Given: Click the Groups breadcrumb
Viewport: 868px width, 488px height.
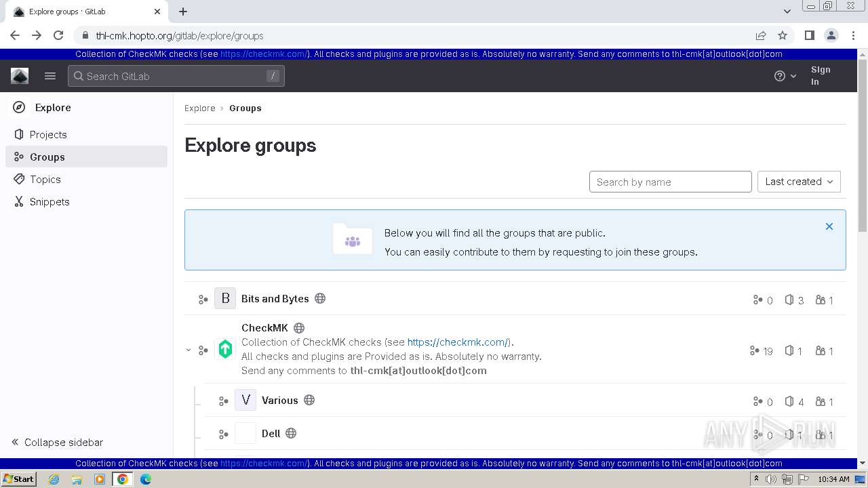Looking at the screenshot, I should coord(245,108).
